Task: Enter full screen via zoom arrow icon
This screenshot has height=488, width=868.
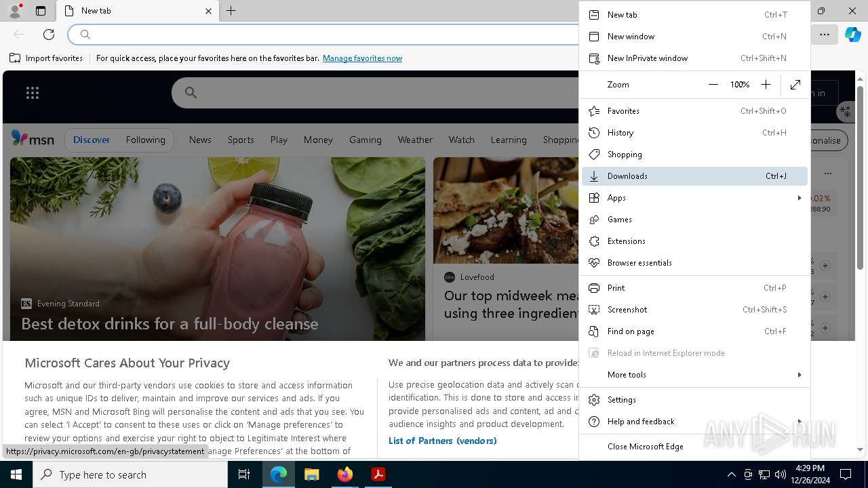Action: point(795,85)
